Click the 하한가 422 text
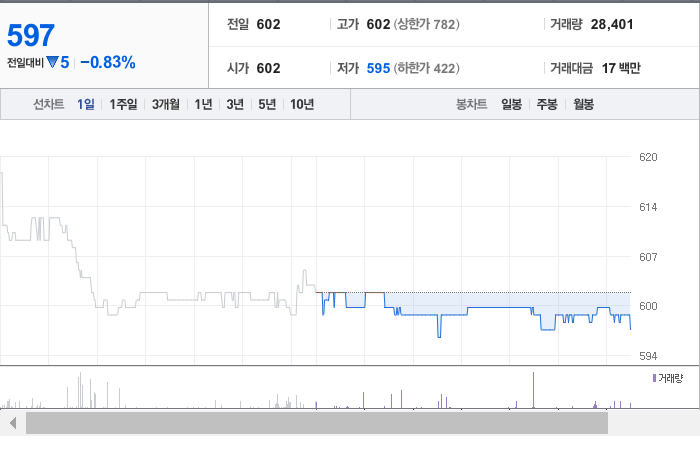 click(426, 68)
